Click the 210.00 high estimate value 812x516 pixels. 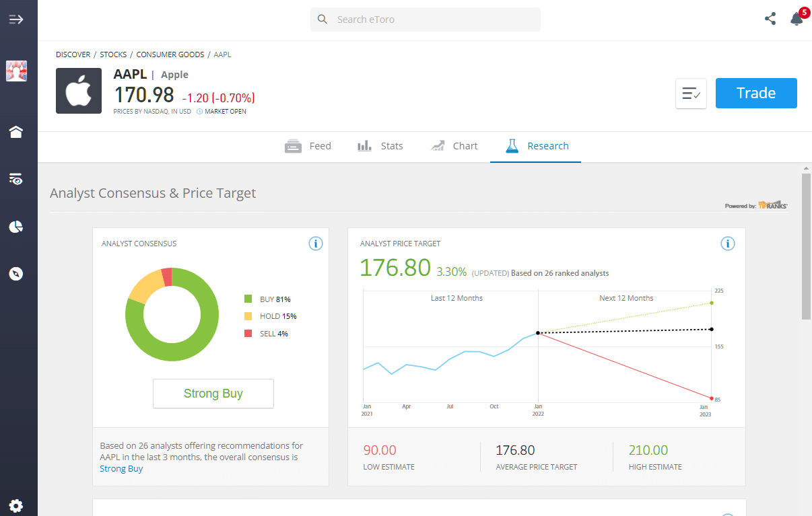(x=648, y=450)
